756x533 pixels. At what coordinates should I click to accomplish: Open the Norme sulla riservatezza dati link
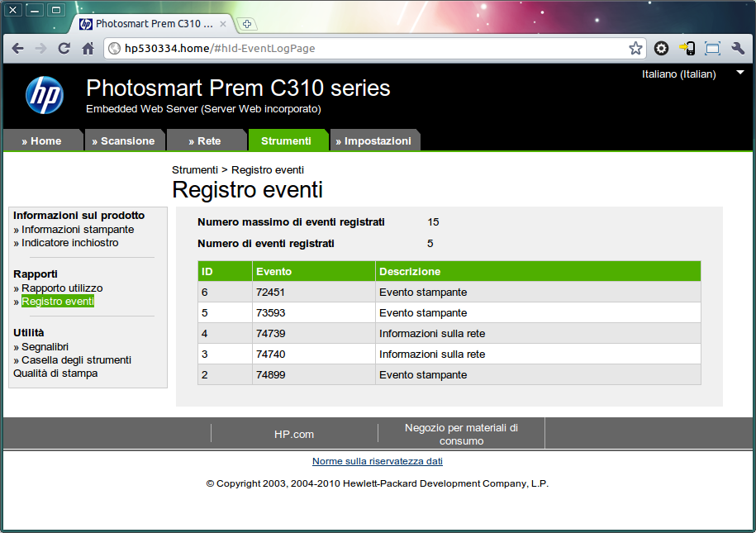[378, 461]
